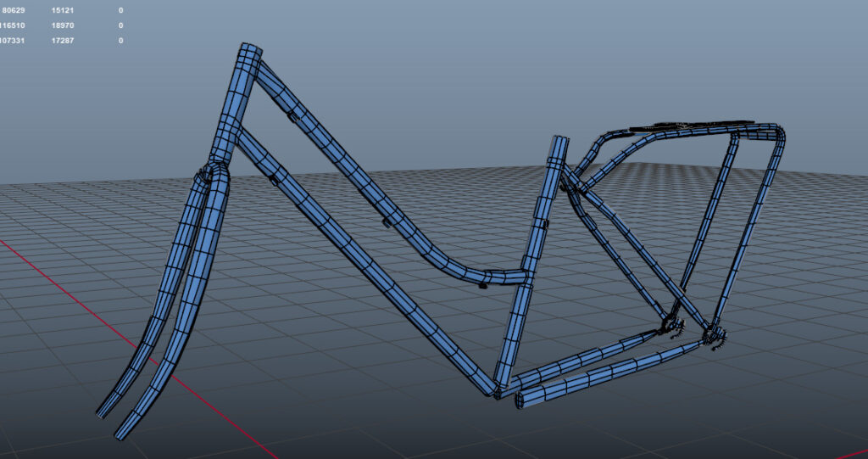The width and height of the screenshot is (868, 459).
Task: Click the 0 value beside 17287
Action: (x=120, y=41)
